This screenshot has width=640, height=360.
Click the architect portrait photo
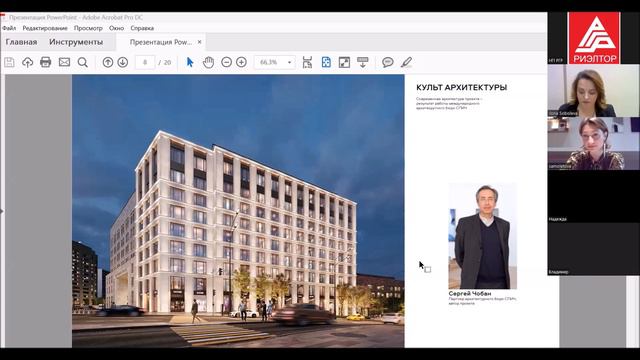pos(482,236)
